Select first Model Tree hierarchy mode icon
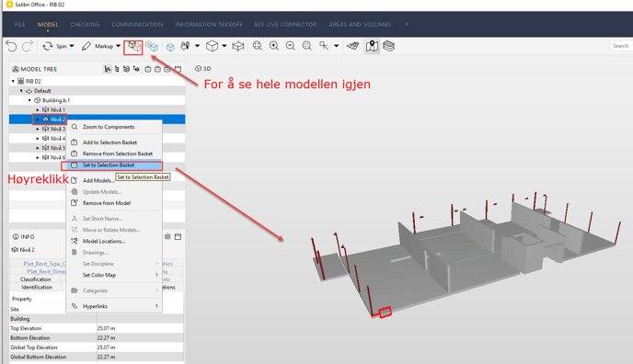Screen dimensions: 633x364 pyautogui.click(x=108, y=69)
